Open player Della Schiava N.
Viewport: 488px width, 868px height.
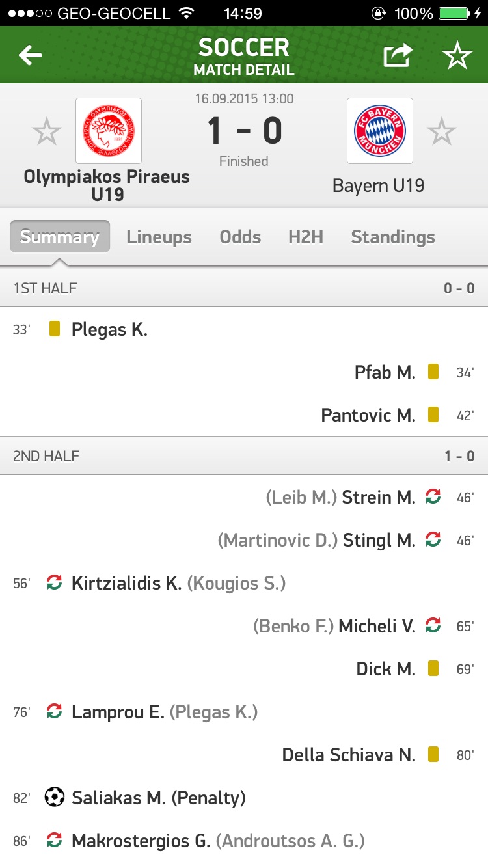pos(348,755)
